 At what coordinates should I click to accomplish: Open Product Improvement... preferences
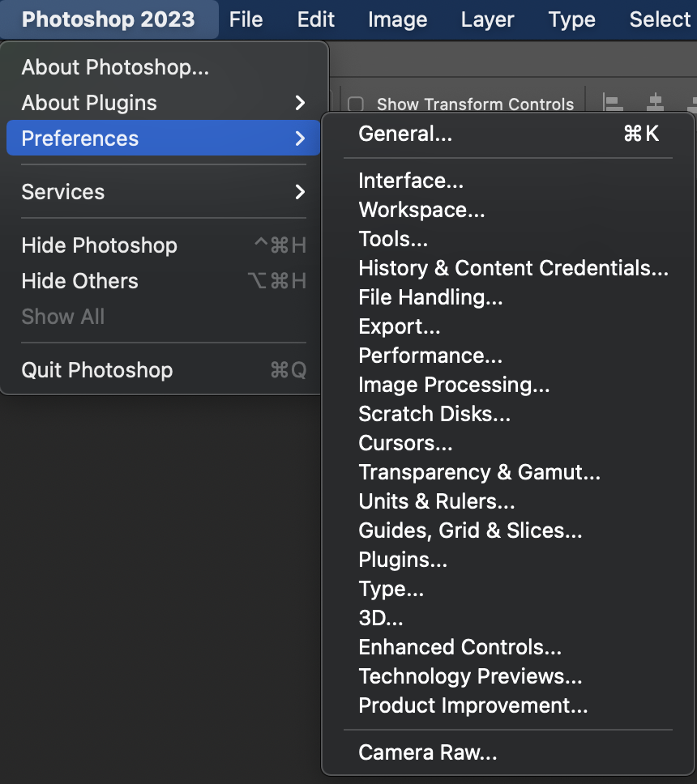pos(508,705)
